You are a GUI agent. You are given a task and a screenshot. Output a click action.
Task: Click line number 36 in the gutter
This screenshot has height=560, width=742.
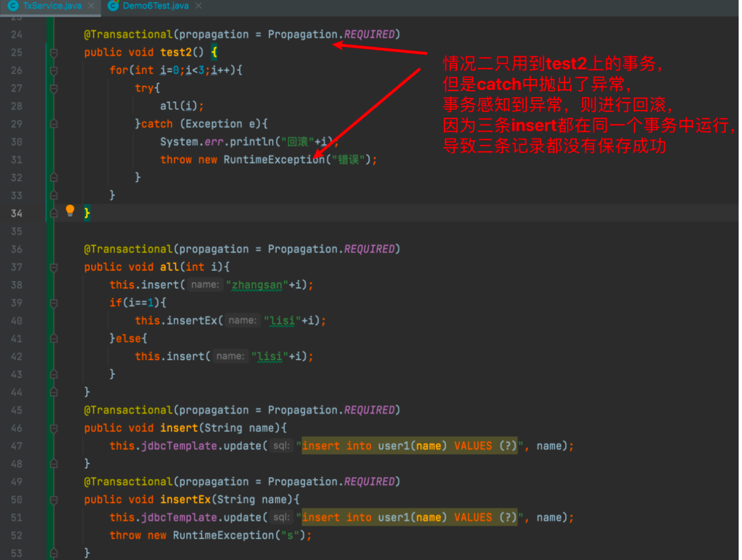point(16,250)
